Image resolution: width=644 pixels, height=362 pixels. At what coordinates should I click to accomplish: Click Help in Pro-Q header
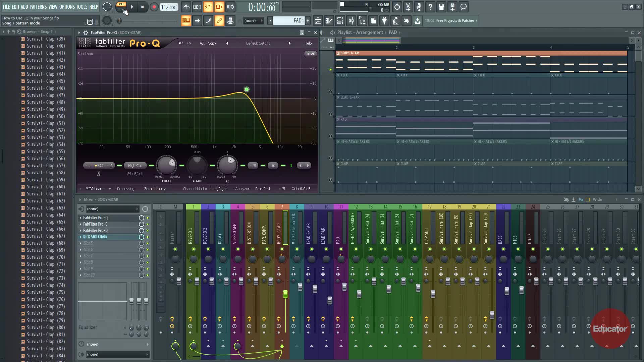(308, 43)
